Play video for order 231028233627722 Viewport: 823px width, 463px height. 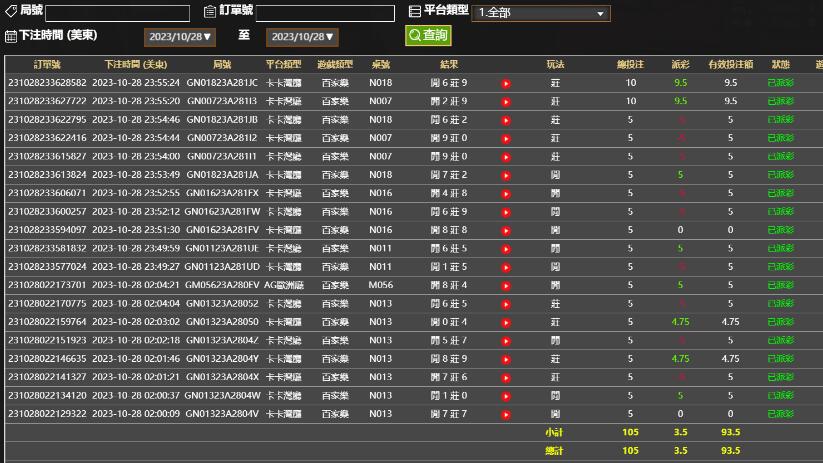(505, 102)
